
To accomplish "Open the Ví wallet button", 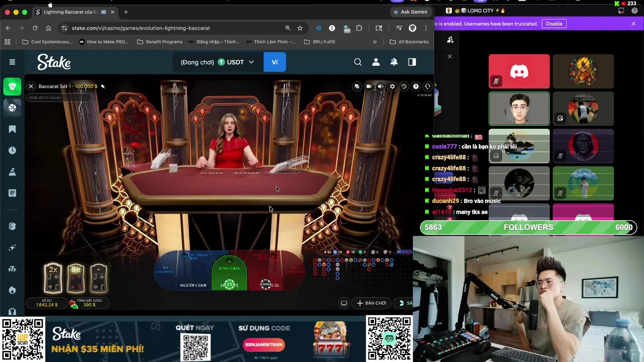I will coord(275,62).
